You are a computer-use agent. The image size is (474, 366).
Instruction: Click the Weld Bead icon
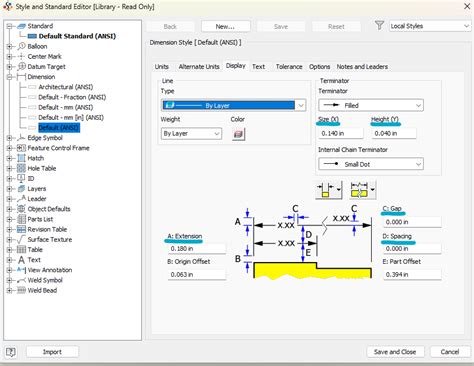coord(22,290)
